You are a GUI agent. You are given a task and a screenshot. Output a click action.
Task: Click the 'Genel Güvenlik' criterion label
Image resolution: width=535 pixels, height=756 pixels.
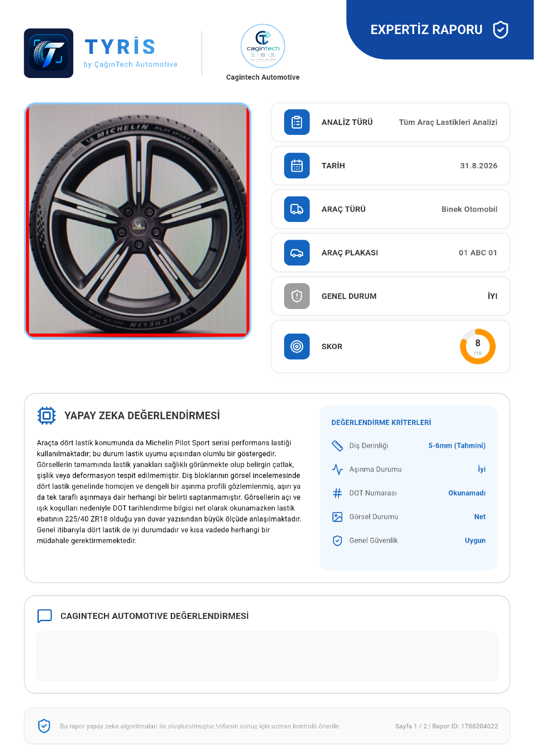click(x=373, y=540)
